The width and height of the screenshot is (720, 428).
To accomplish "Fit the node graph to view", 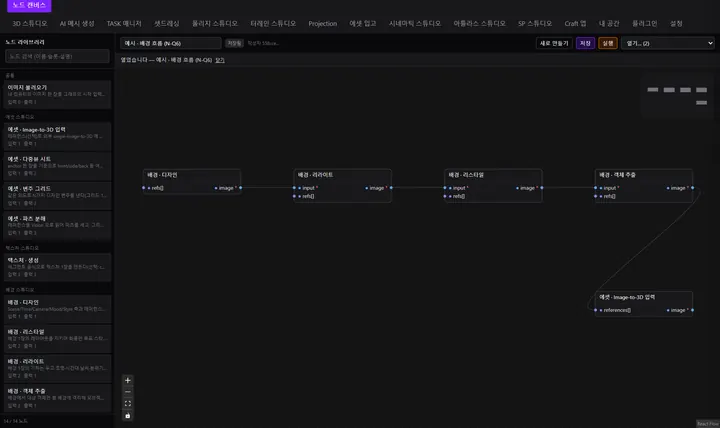I will pyautogui.click(x=128, y=404).
